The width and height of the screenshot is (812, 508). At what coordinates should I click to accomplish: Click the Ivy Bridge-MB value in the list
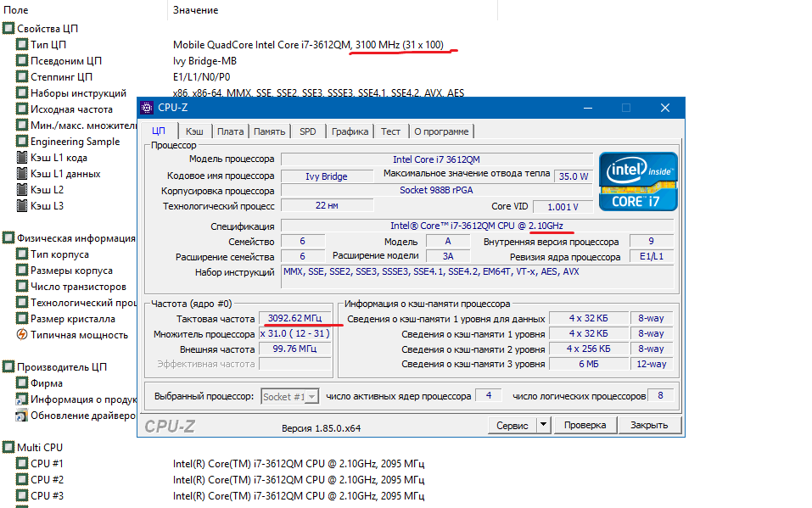tap(204, 60)
